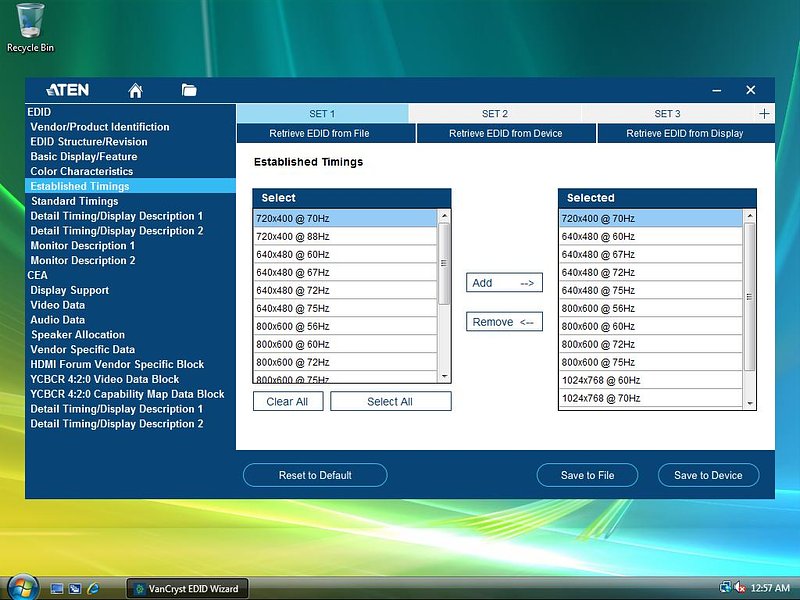
Task: Switch to the SET 2 tab
Action: (494, 114)
